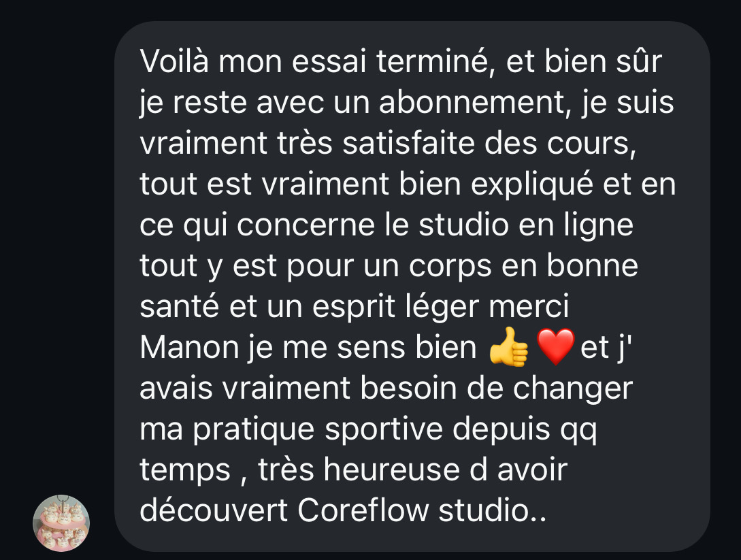
Task: Click the word "abonnement" in the message
Action: coord(472,102)
